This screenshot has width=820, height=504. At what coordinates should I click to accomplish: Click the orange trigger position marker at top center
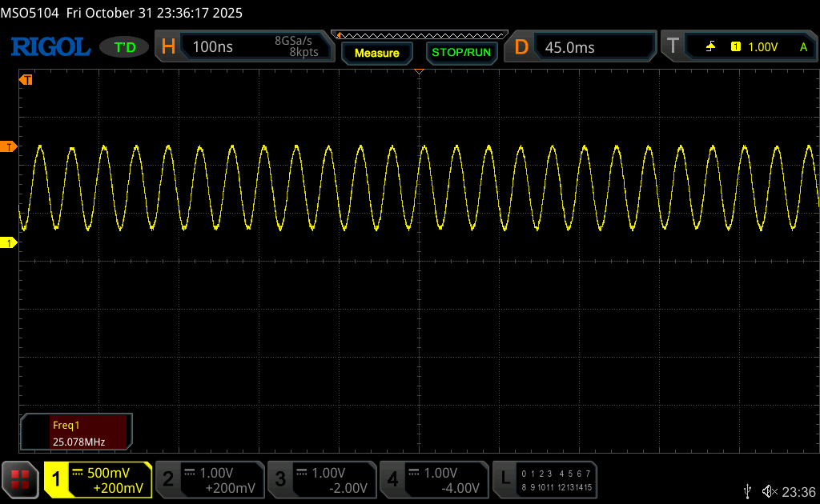coord(419,71)
